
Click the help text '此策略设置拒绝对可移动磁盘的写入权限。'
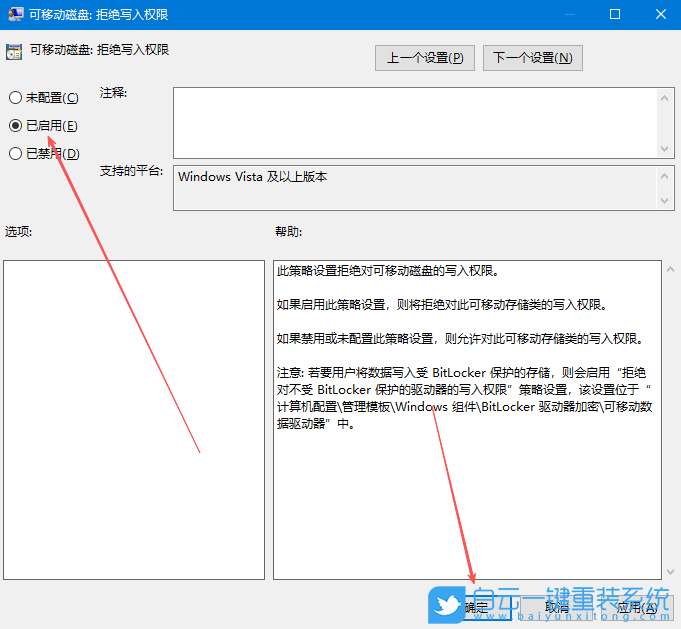[x=388, y=271]
